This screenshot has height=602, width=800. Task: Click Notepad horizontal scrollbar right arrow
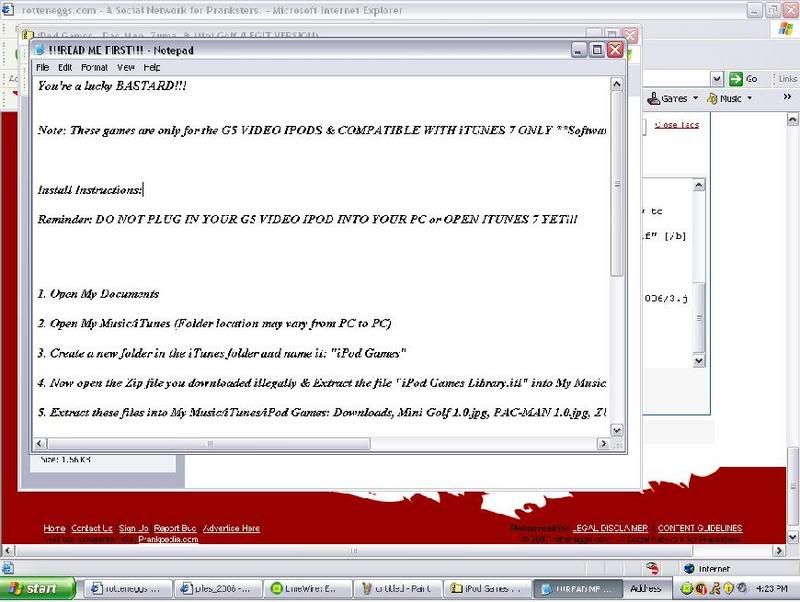point(604,443)
